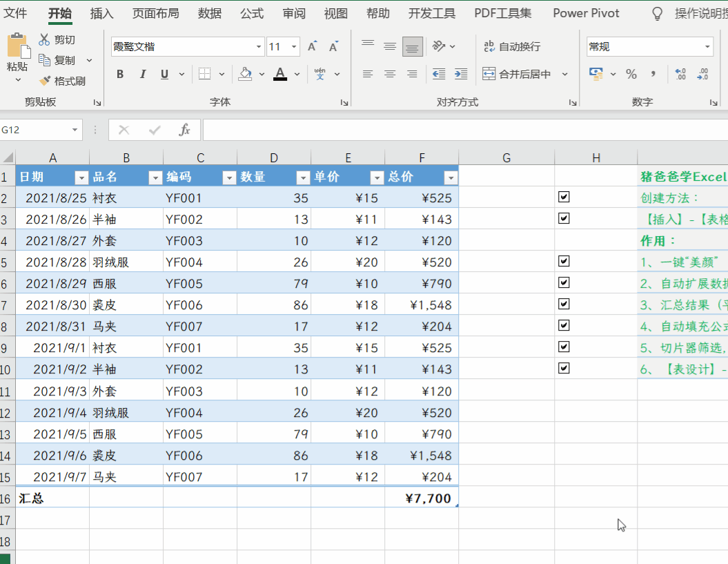Switch to the 插入 tab
728x564 pixels.
[x=101, y=13]
